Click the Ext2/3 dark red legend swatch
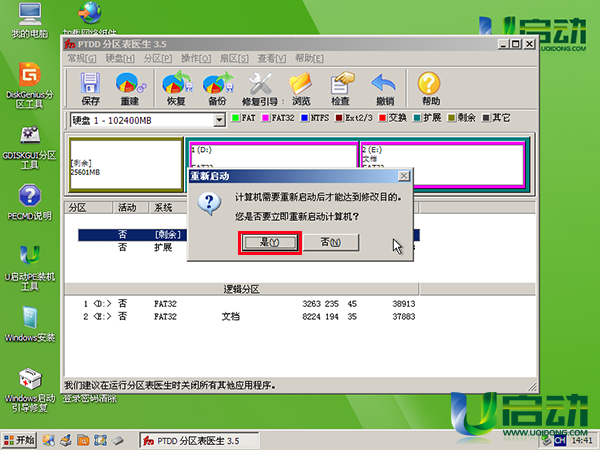Viewport: 600px width, 450px height. pos(339,118)
